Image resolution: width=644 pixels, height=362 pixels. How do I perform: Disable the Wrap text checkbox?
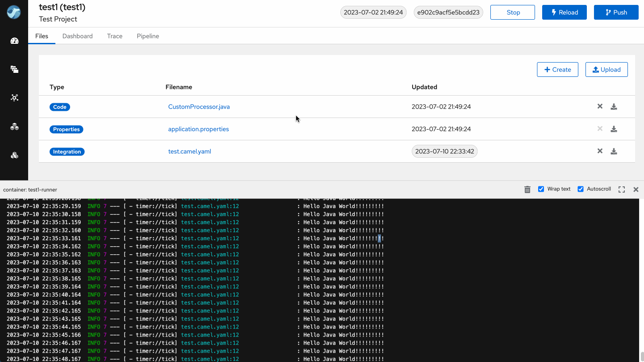(541, 189)
